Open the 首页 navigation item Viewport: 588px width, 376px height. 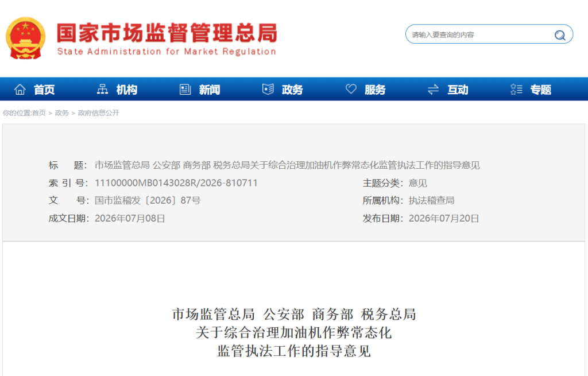[x=44, y=90]
